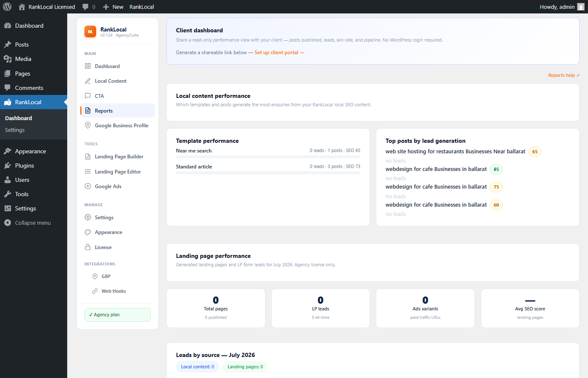The image size is (588, 378).
Task: Open Web Hooks integration label
Action: 114,291
